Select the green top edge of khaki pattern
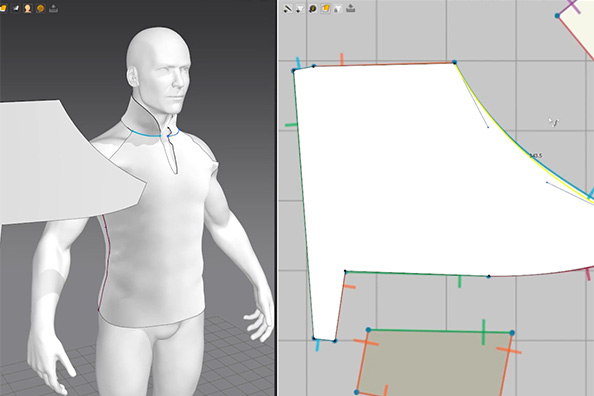Image resolution: width=594 pixels, height=396 pixels. coord(440,332)
